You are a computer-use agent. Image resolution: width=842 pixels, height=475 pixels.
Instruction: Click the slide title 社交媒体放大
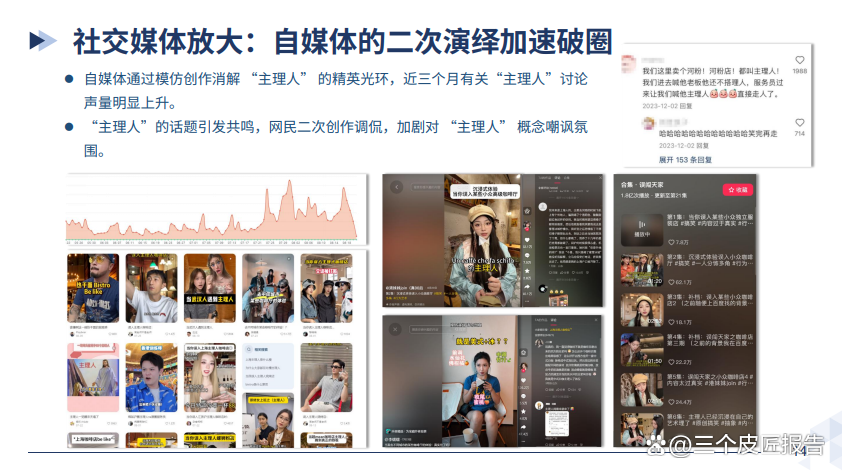(x=342, y=40)
